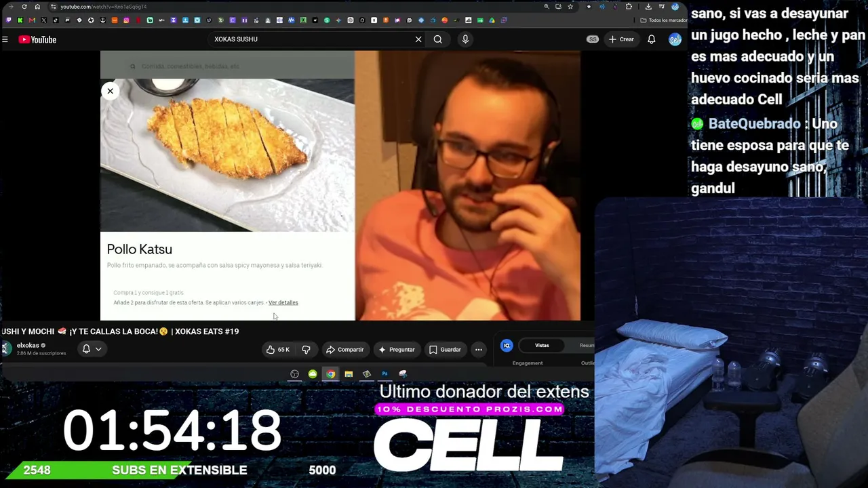Expand 'Todos los marcadores' folder

tap(664, 20)
